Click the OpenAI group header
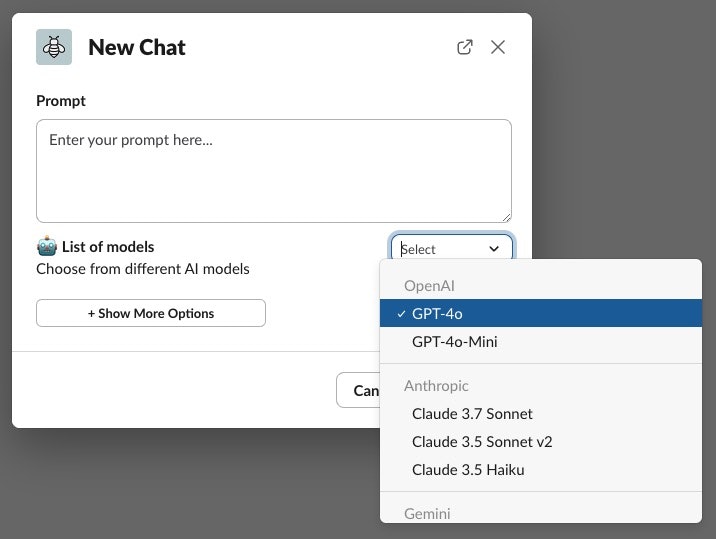Viewport: 716px width, 539px height. (430, 286)
